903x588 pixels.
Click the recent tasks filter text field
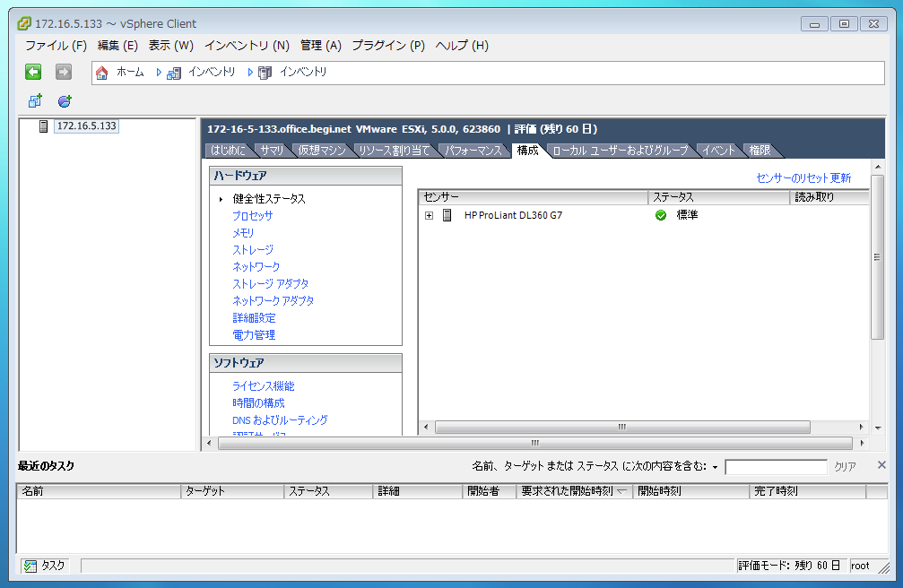pyautogui.click(x=776, y=467)
